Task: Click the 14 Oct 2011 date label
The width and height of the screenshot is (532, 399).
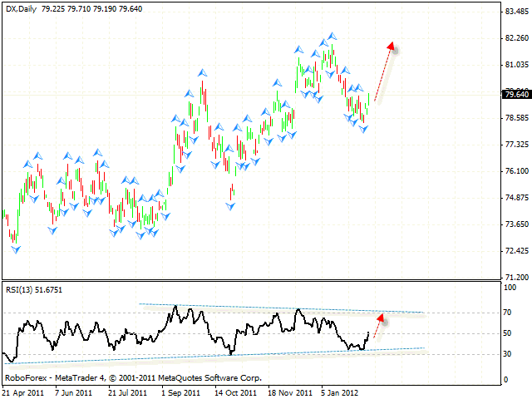Action: pyautogui.click(x=234, y=392)
